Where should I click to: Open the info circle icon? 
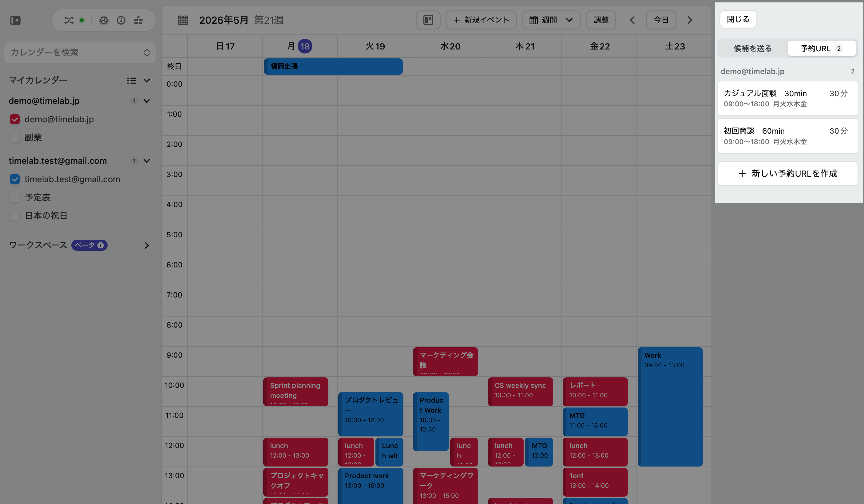121,20
